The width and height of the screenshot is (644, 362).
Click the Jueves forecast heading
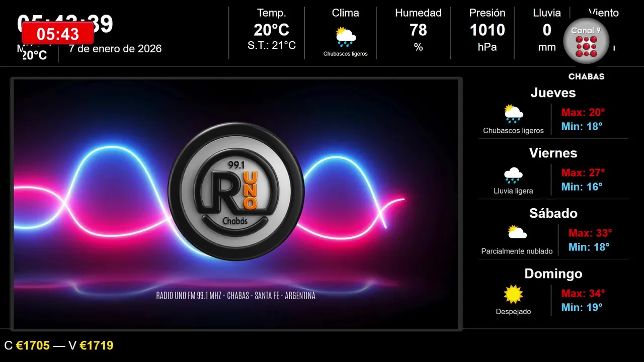pyautogui.click(x=553, y=93)
